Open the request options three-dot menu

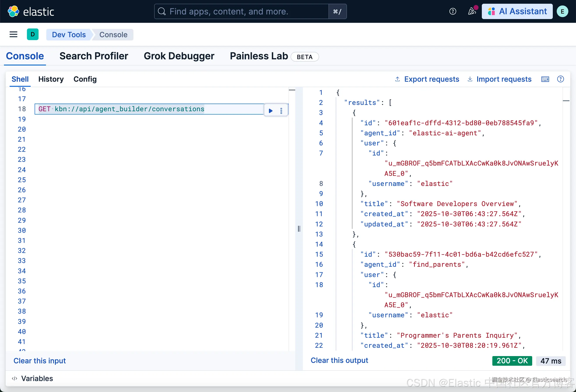coord(281,111)
